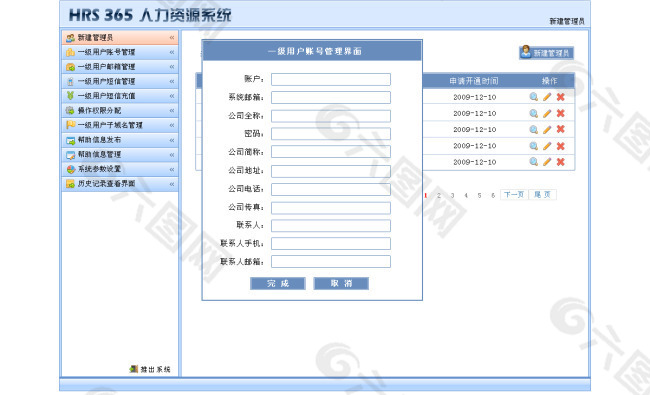Image resolution: width=650 pixels, height=395 pixels.
Task: Click the pencil edit icon in the second table row
Action: 547,113
